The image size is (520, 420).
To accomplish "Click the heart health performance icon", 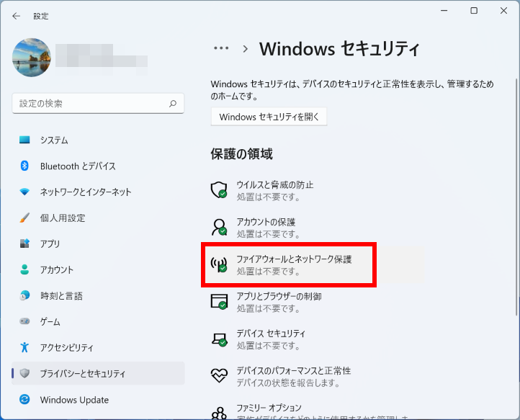I will click(219, 375).
